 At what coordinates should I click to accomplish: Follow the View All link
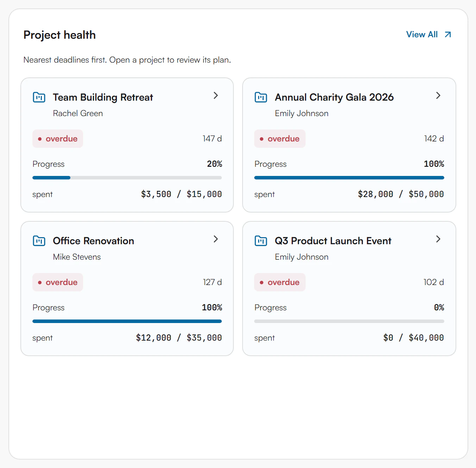429,34
